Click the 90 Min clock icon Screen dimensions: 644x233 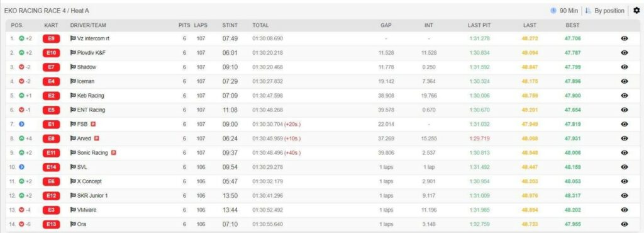pos(553,11)
